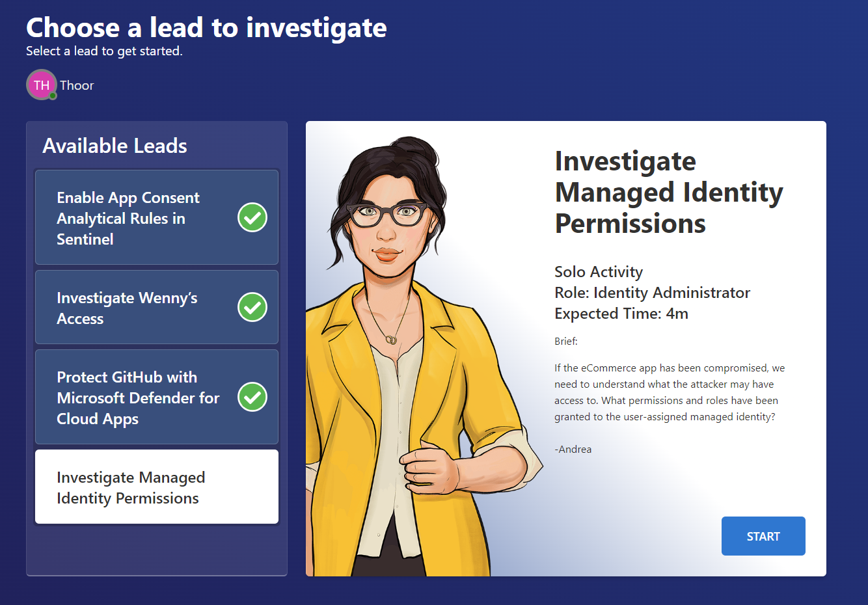Open the 'Enable App Consent Analytical Rules in Sentinel' lead
The width and height of the screenshot is (868, 605).
click(x=157, y=217)
